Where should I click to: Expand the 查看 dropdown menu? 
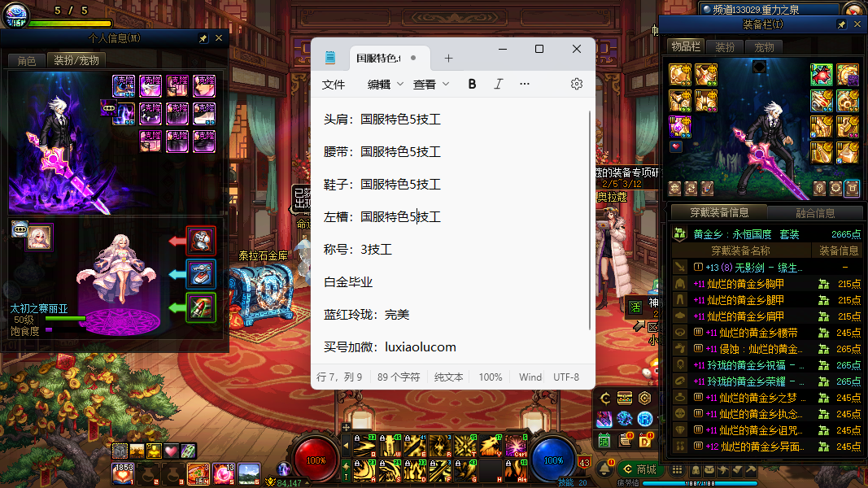click(430, 84)
